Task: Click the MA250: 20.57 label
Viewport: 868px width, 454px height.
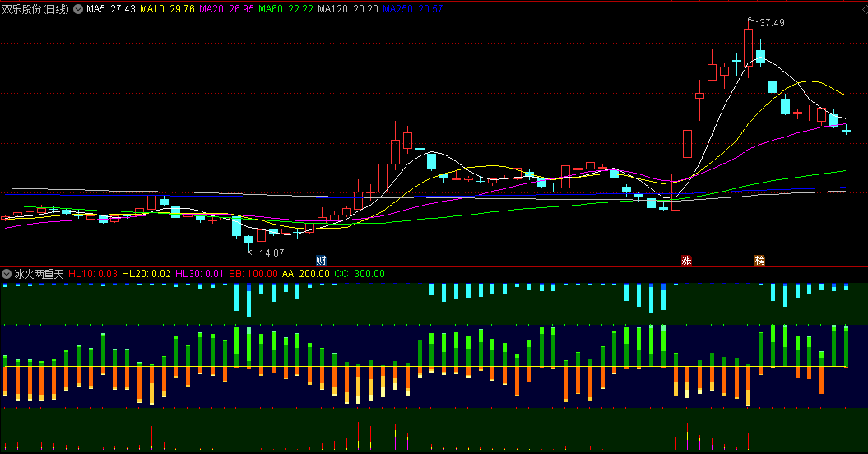Action: [413, 9]
